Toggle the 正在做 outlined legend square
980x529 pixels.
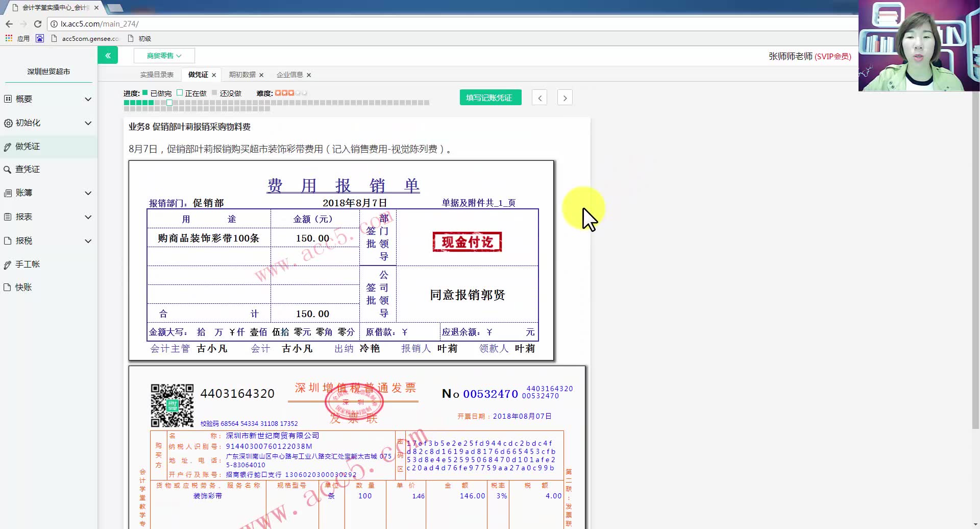tap(180, 92)
